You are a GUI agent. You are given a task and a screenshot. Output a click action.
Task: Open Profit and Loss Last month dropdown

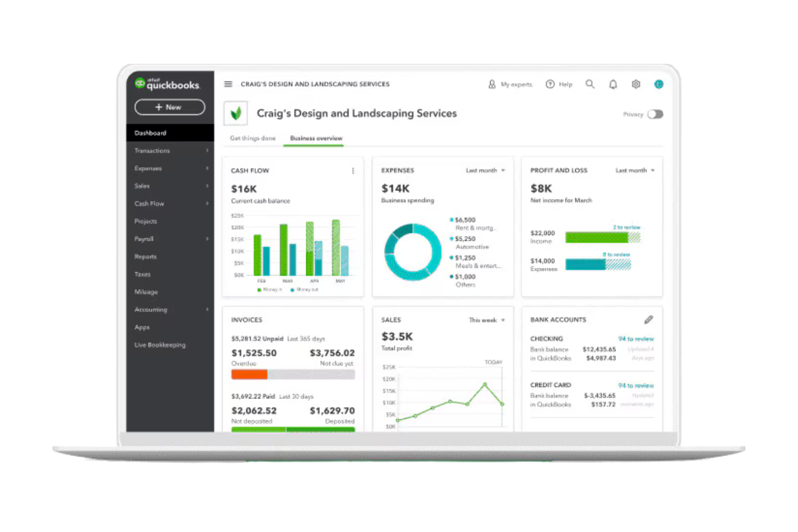[x=635, y=170]
